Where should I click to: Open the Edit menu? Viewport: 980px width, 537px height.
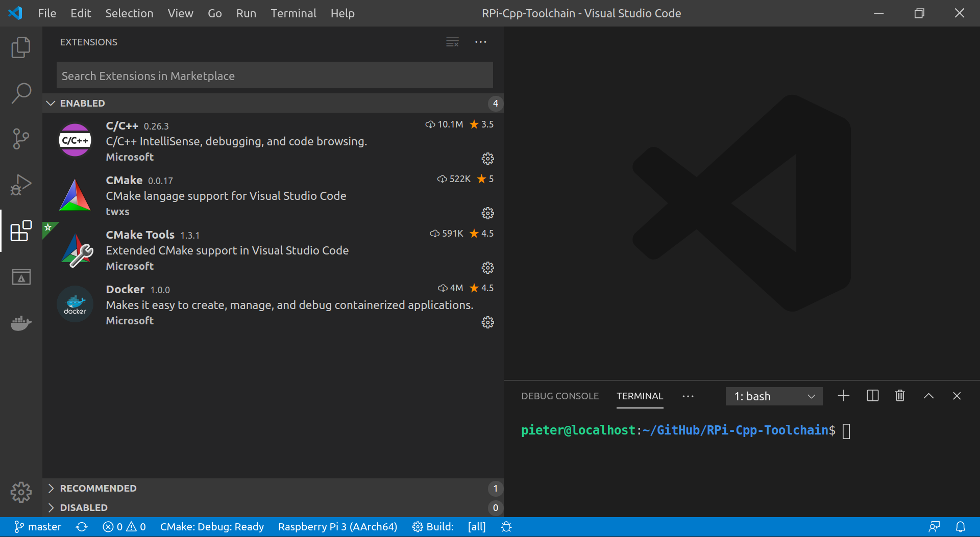81,13
